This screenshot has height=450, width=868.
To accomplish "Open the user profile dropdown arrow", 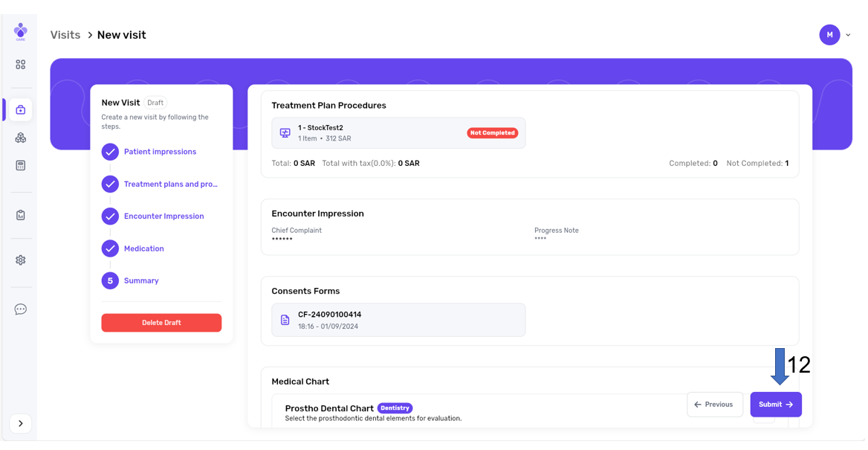I will 848,35.
